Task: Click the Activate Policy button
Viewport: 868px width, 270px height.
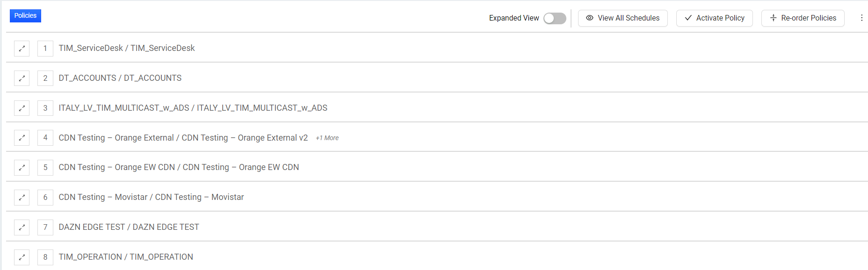Action: tap(714, 18)
